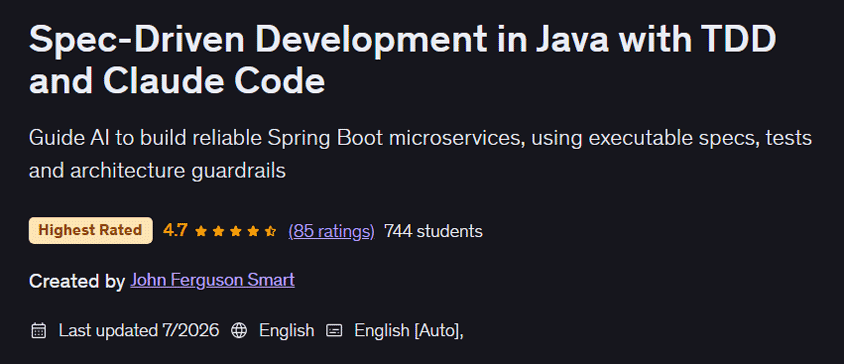This screenshot has height=364, width=844.
Task: Open John Ferguson Smart's instructor profile
Action: coord(213,281)
